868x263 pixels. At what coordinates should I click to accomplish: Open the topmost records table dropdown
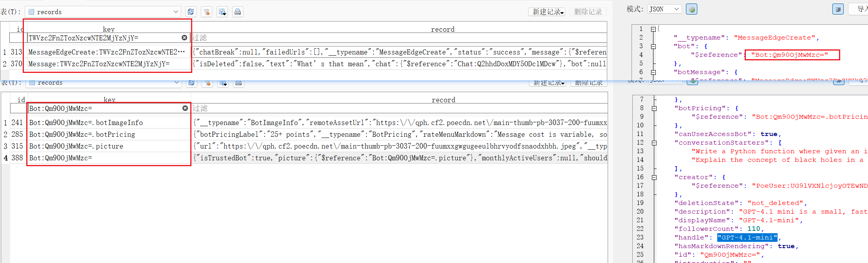[x=175, y=12]
